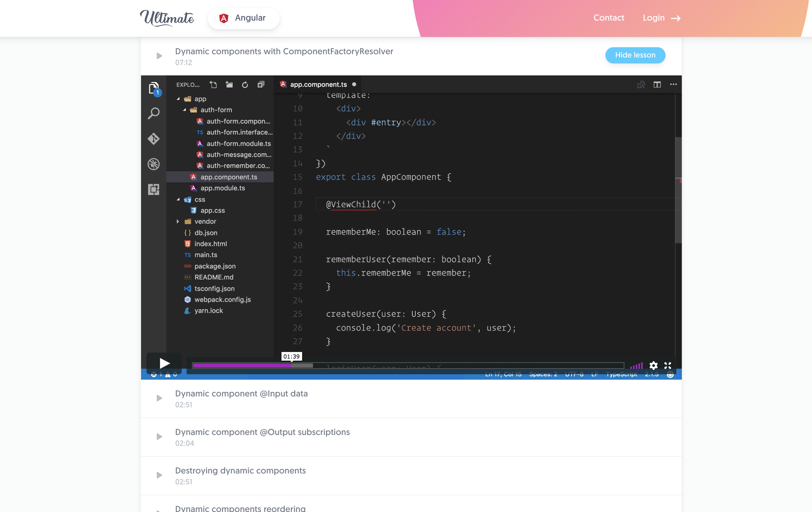The height and width of the screenshot is (512, 812).
Task: Click the Hide lesson button
Action: (635, 55)
